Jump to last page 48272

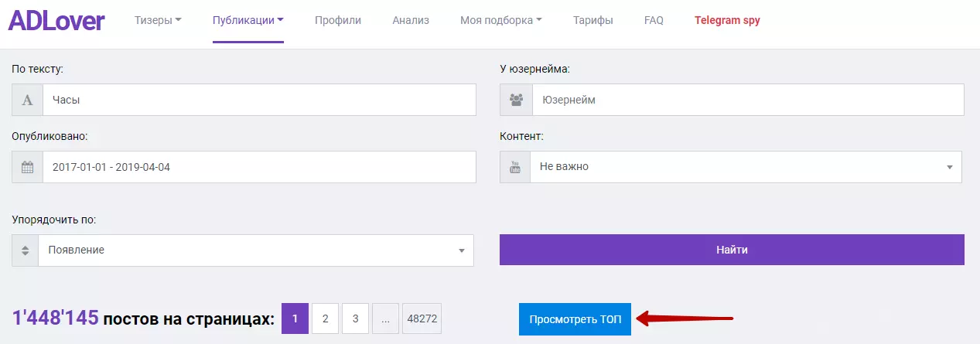(x=422, y=318)
